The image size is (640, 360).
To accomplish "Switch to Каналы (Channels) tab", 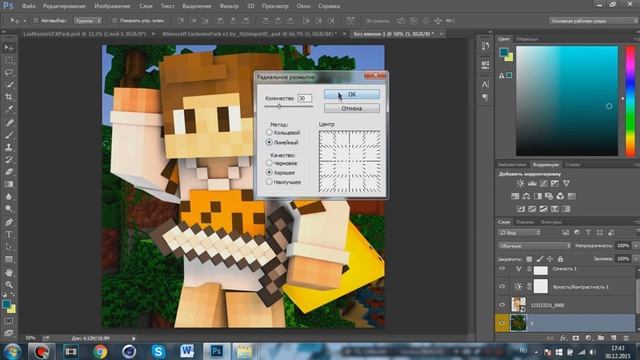I will (x=525, y=222).
